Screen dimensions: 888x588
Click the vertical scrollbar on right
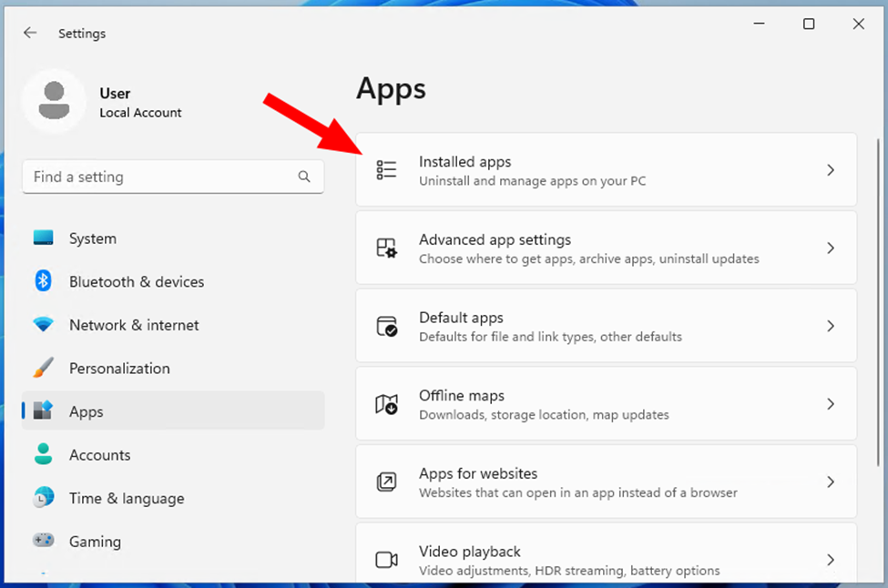877,273
